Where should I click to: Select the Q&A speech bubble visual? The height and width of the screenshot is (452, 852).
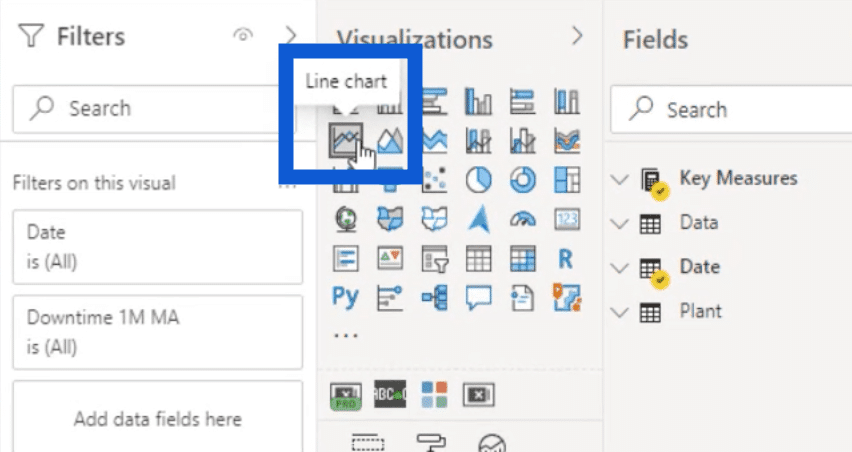(x=478, y=298)
